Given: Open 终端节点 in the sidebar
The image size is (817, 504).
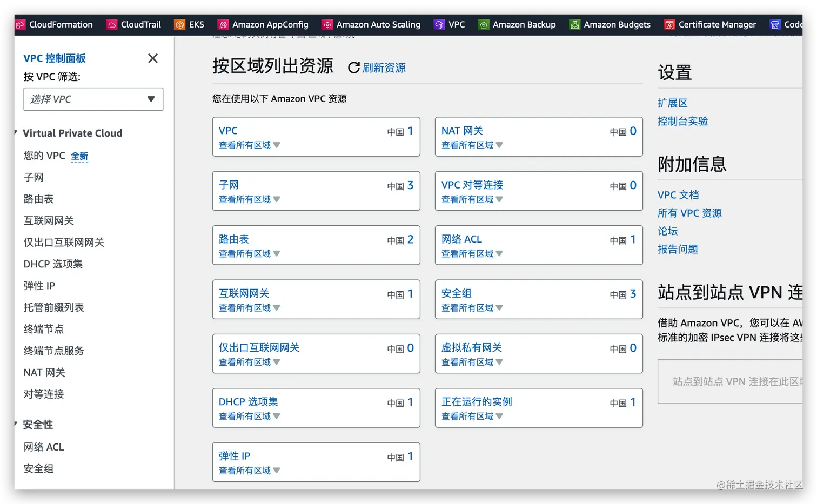Looking at the screenshot, I should 44,329.
